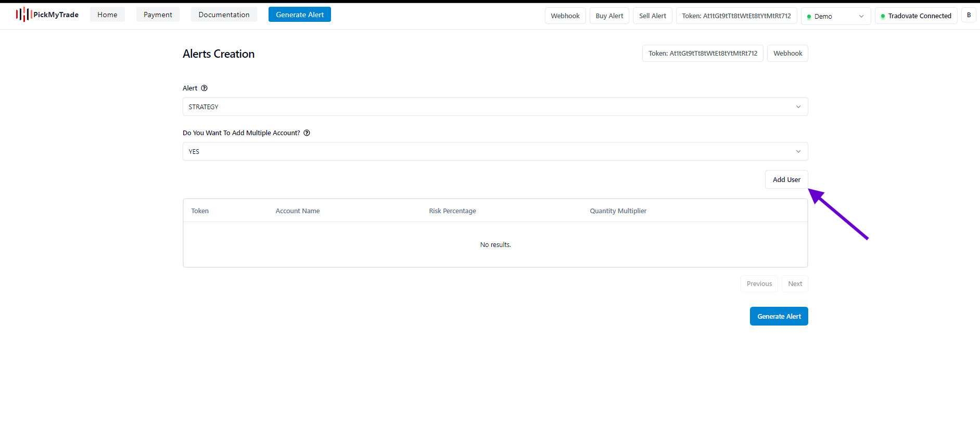Copy the Token in the top bar

736,16
